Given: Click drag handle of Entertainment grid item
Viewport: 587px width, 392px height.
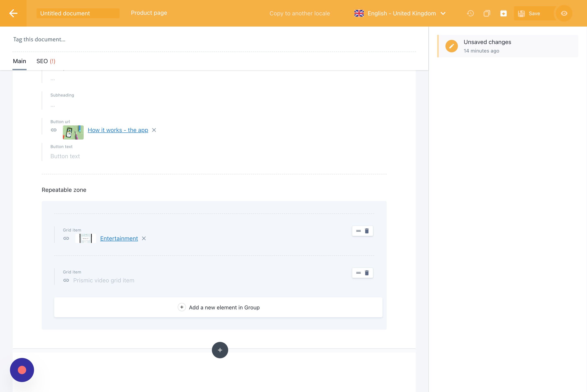Looking at the screenshot, I should (358, 231).
